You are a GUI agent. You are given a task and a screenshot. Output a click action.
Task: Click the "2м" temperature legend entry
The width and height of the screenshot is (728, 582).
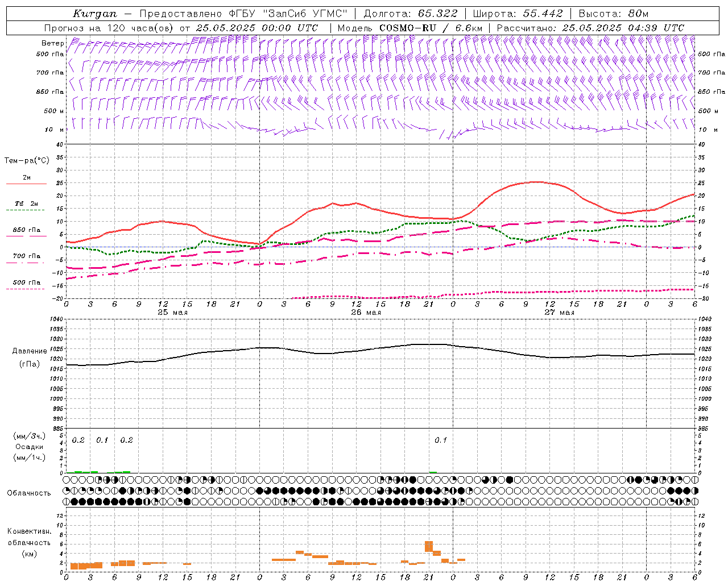point(27,177)
